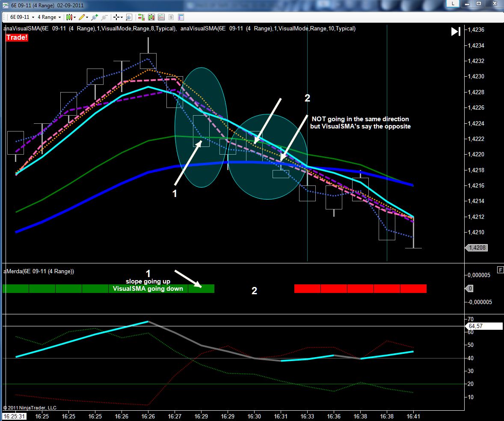The image size is (504, 421).
Task: Select the crosshair cursor icon
Action: [x=116, y=17]
